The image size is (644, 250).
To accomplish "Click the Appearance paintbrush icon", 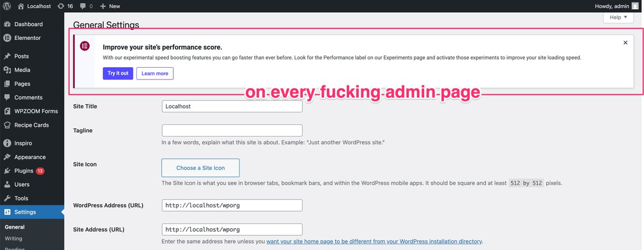I will (7, 157).
